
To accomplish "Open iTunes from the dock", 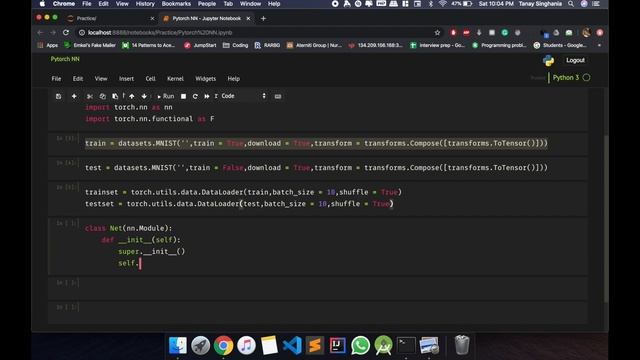I will (x=246, y=346).
